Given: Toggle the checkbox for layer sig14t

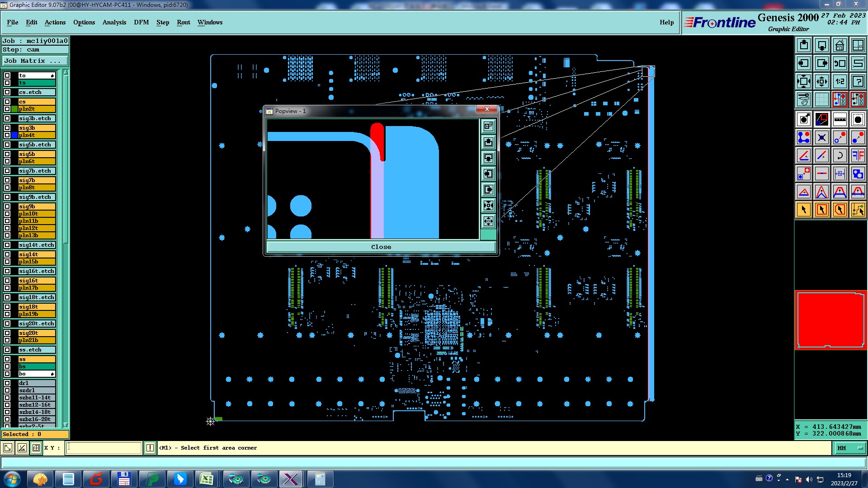Looking at the screenshot, I should [7, 254].
